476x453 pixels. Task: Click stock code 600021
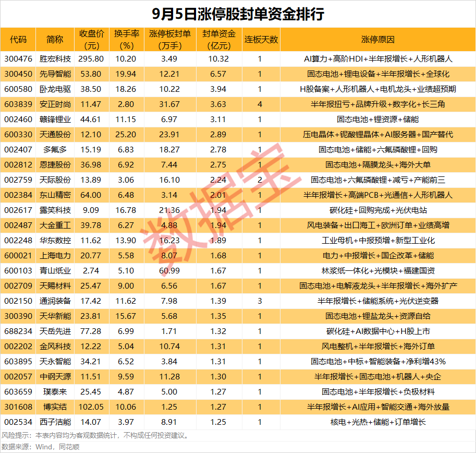point(18,256)
